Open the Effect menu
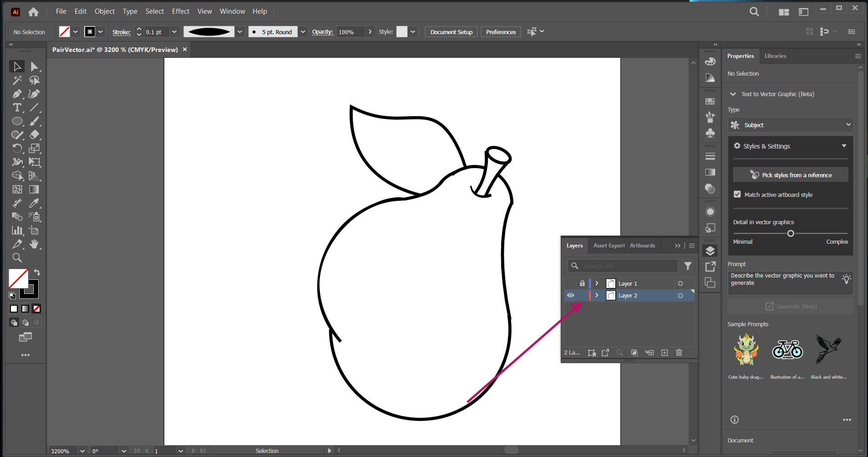This screenshot has width=868, height=457. point(180,11)
